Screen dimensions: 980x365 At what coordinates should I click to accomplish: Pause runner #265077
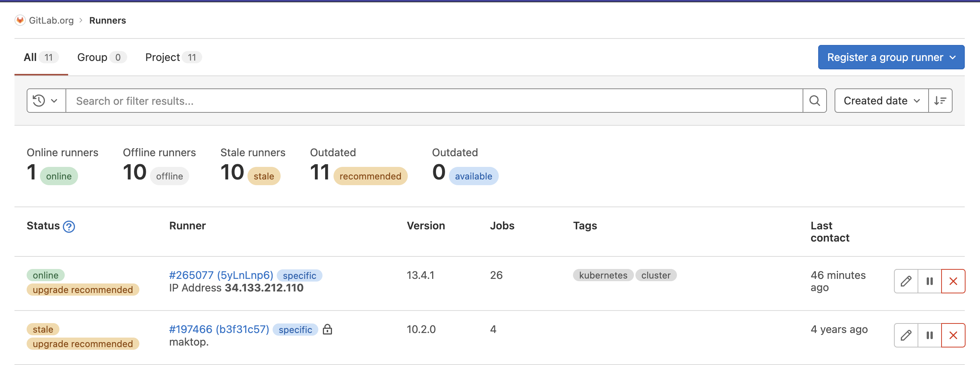click(x=929, y=281)
